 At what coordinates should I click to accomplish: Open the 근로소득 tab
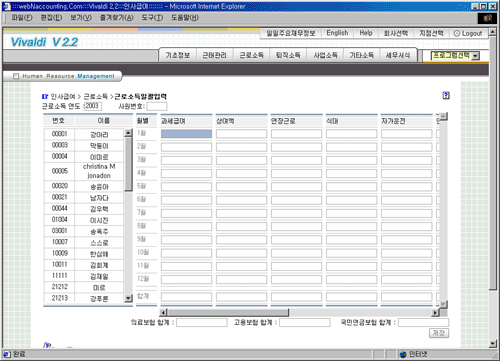coord(252,55)
